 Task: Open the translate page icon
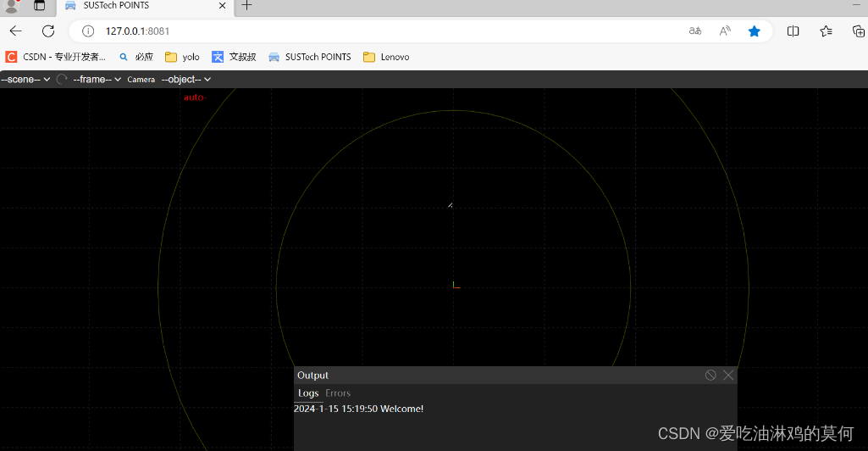(x=694, y=31)
